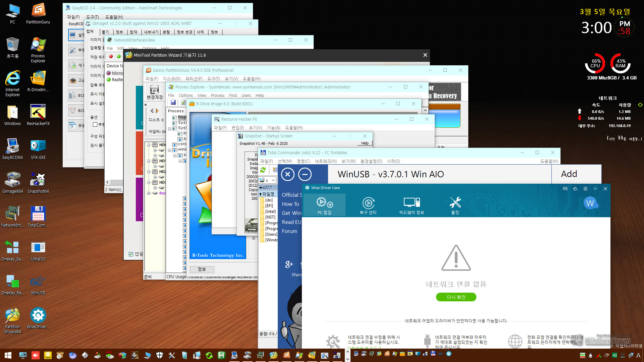
Task: Click network widget refresh icon
Action: click(x=640, y=105)
